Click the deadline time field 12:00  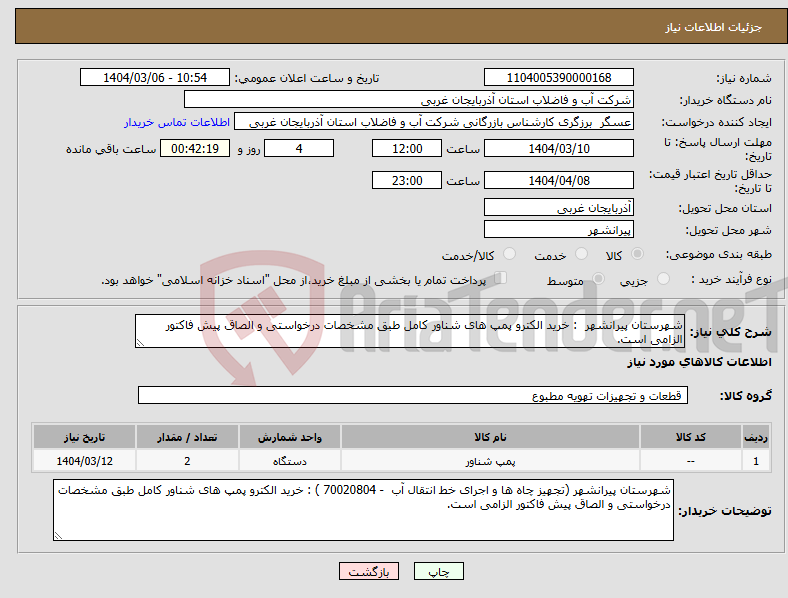click(x=407, y=148)
